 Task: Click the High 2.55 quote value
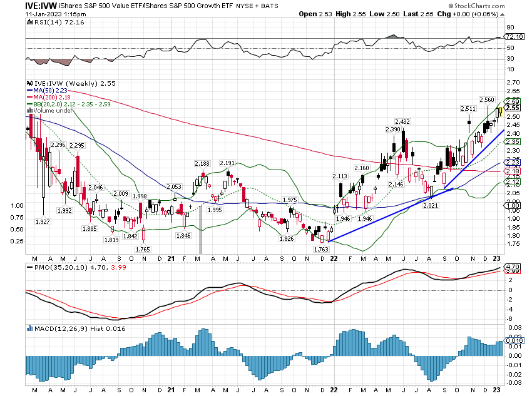pyautogui.click(x=351, y=14)
